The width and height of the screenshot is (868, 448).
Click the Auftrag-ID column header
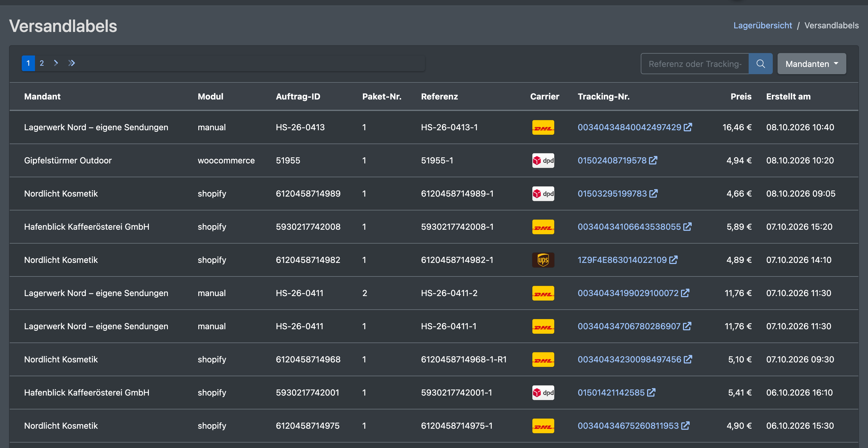[298, 96]
